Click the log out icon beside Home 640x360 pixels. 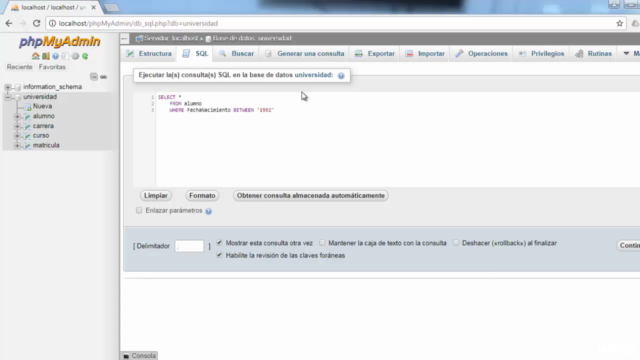[x=45, y=56]
